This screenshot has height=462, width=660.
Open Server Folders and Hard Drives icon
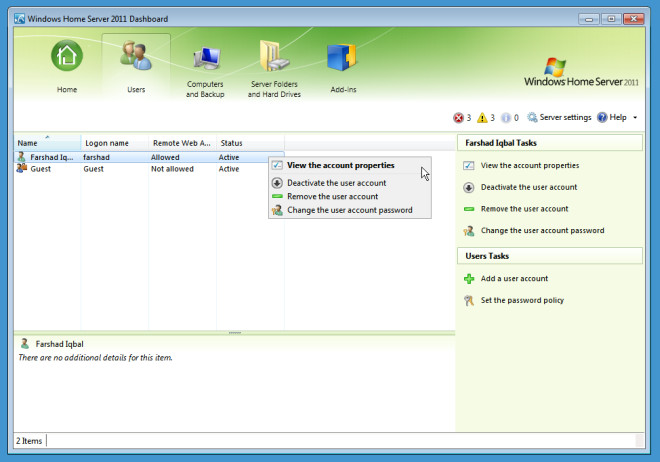(274, 56)
